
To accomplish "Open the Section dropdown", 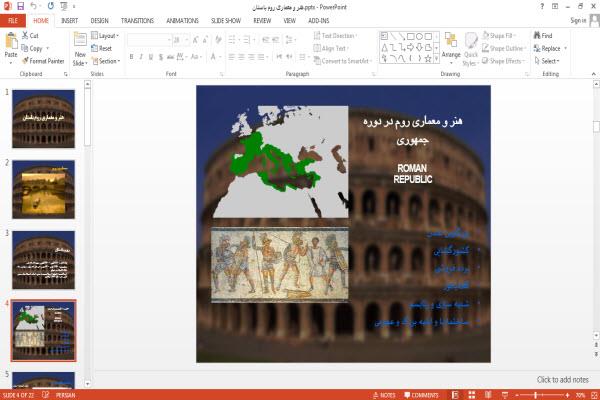I will (x=106, y=61).
